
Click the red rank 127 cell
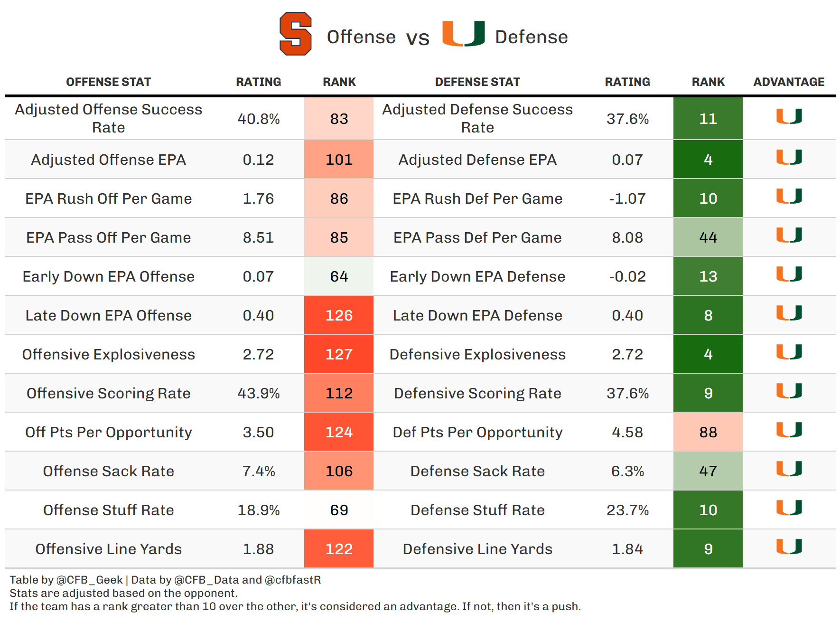(339, 354)
